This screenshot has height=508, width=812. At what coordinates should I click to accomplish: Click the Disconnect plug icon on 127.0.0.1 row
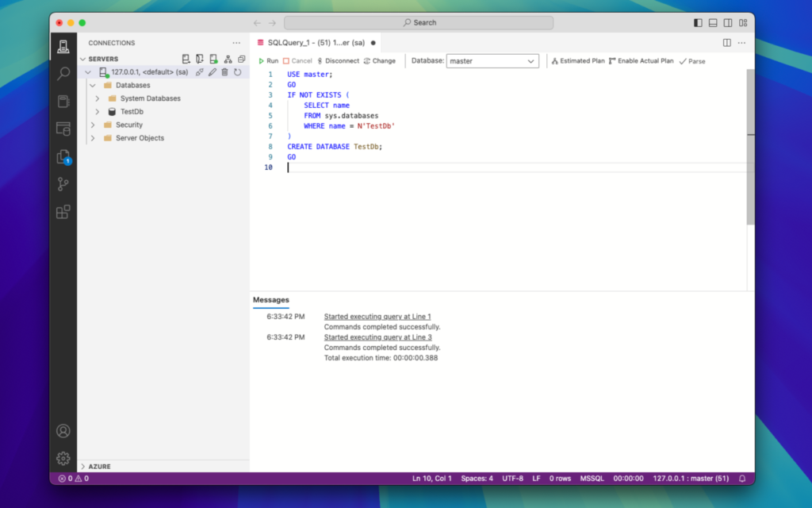(x=199, y=72)
